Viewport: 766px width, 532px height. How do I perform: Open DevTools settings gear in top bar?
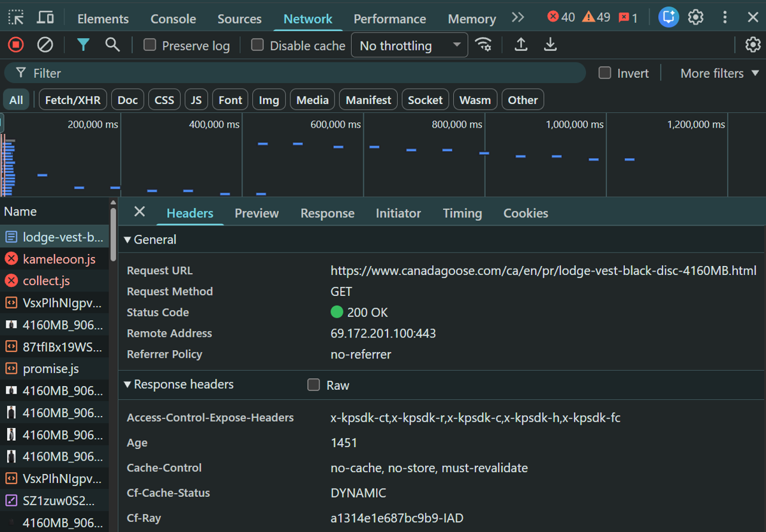pyautogui.click(x=696, y=17)
